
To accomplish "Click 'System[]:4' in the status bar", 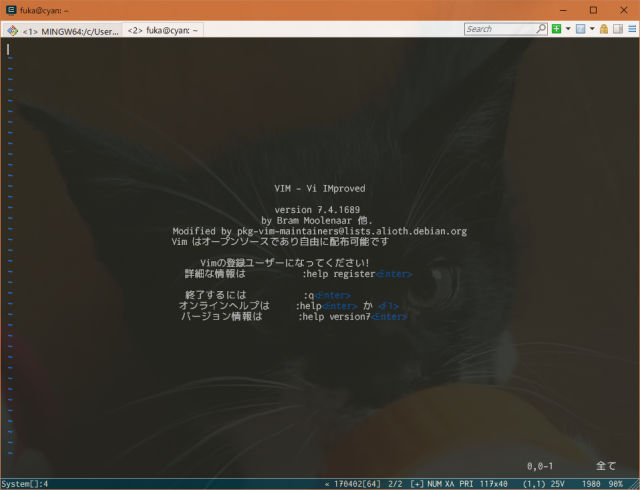I will (x=24, y=484).
